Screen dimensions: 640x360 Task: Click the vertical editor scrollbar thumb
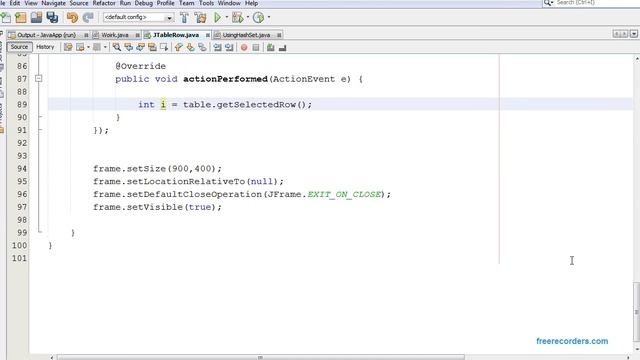click(x=636, y=312)
